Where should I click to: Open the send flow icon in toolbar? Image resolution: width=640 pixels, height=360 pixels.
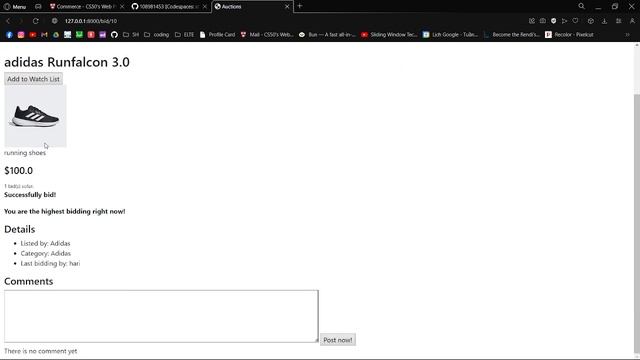[564, 21]
